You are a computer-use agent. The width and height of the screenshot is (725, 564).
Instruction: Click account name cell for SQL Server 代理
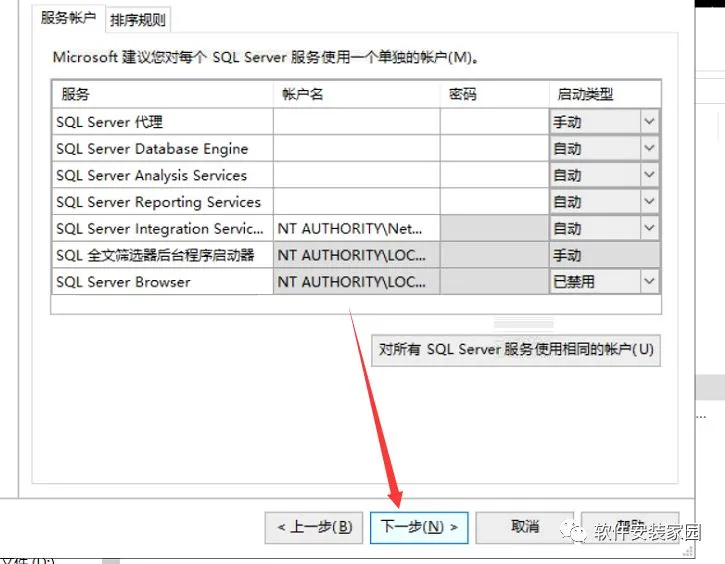click(356, 122)
